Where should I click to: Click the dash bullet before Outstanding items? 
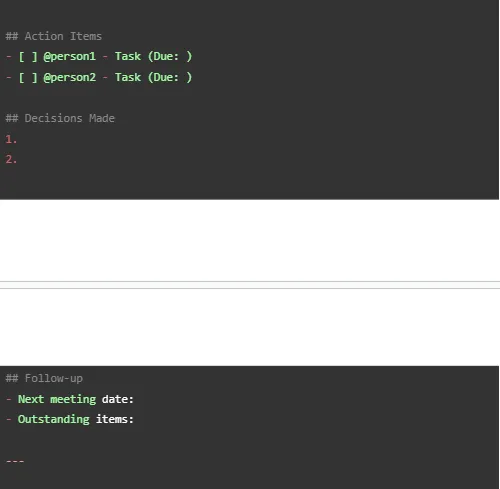coord(9,419)
